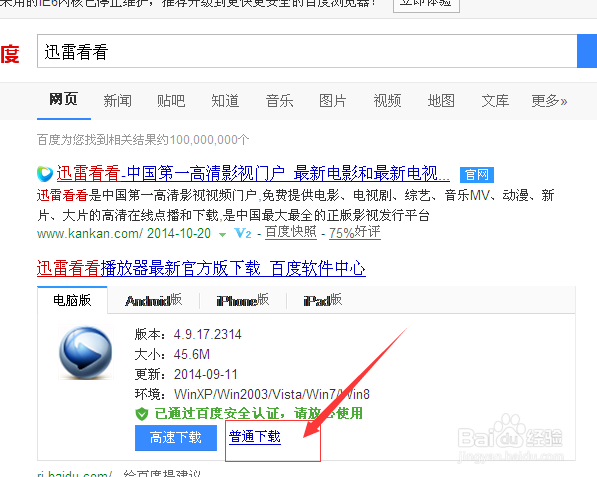
Task: Open 迅雷看看播放器最新官方版下载 result link
Action: pyautogui.click(x=201, y=268)
